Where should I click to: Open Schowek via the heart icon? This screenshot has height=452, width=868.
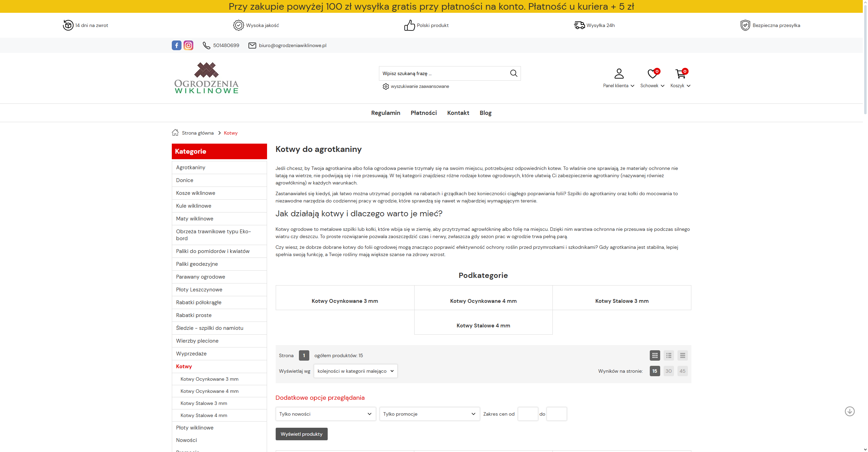pos(651,73)
